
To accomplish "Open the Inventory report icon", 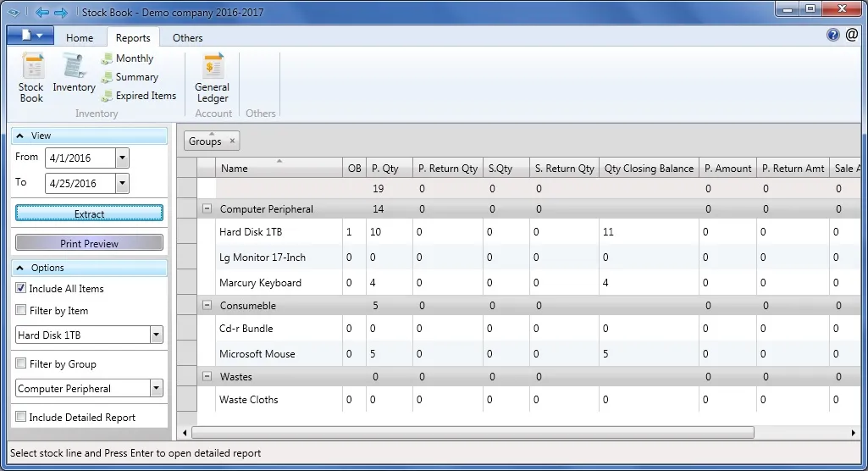I will [74, 73].
